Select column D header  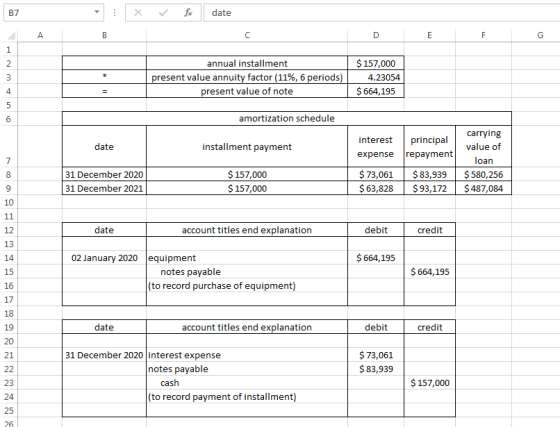[376, 35]
